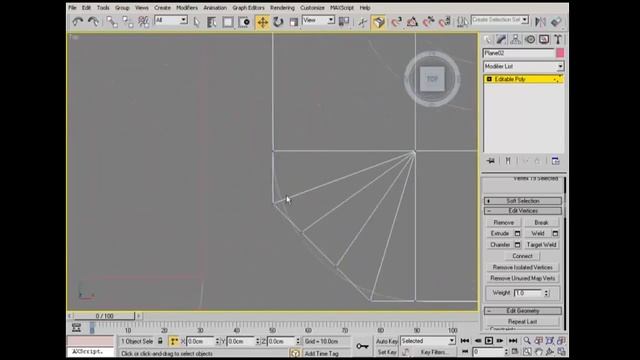Select the Bind to Space Warp tool
Viewport: 640px width, 360px height.
pyautogui.click(x=143, y=22)
